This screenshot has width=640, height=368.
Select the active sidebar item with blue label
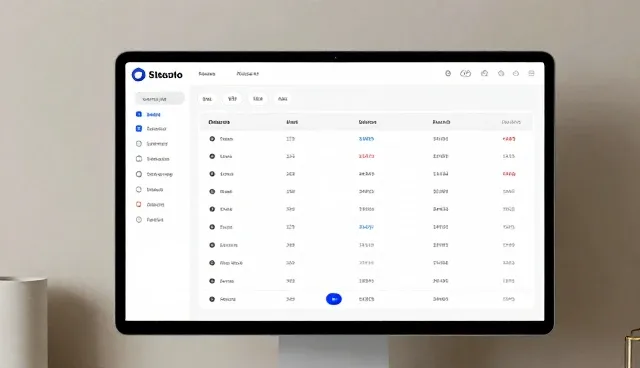[x=148, y=115]
